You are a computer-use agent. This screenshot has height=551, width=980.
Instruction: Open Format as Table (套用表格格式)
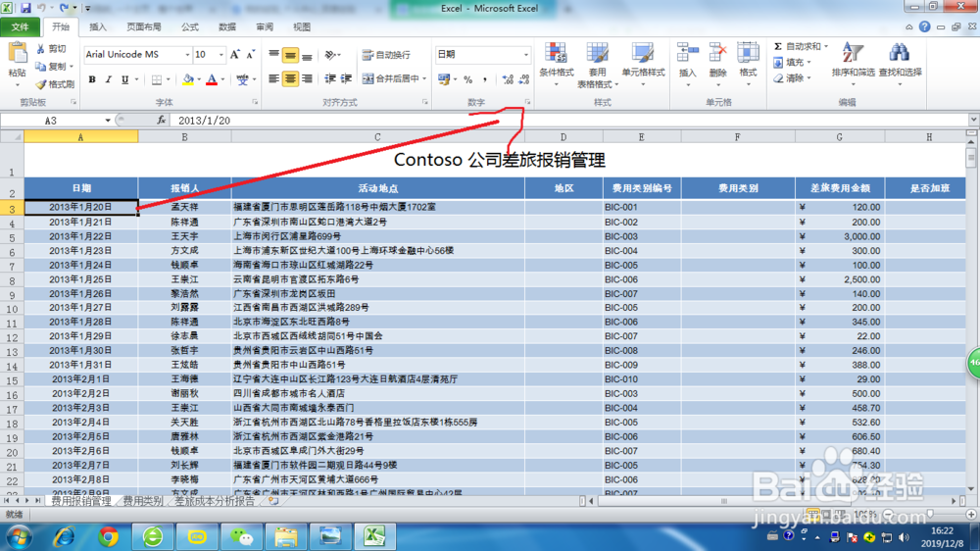(x=597, y=65)
